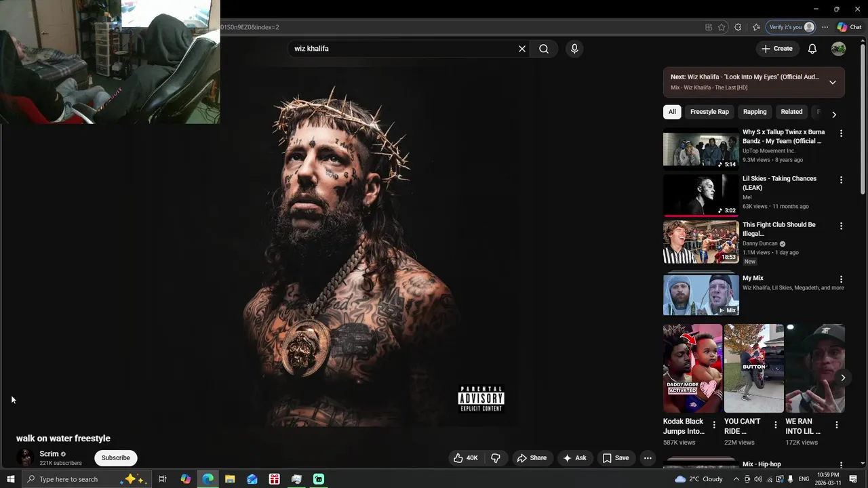Save the video to a playlist

click(x=616, y=458)
